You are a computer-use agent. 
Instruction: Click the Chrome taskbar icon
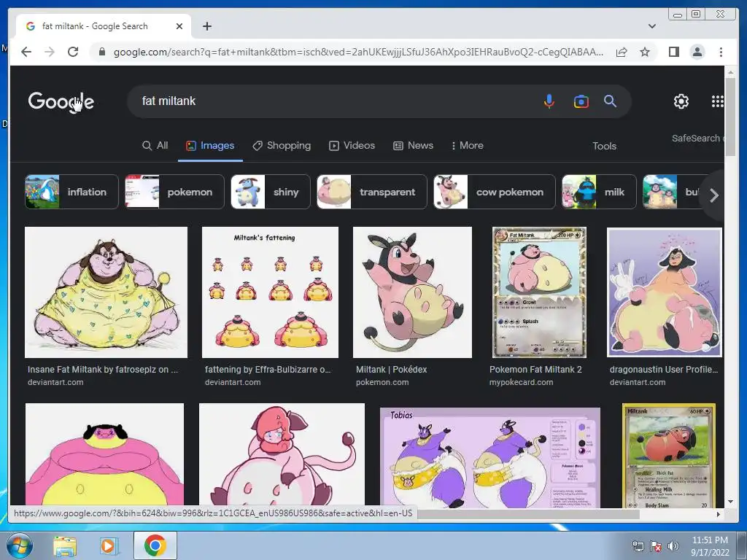155,545
